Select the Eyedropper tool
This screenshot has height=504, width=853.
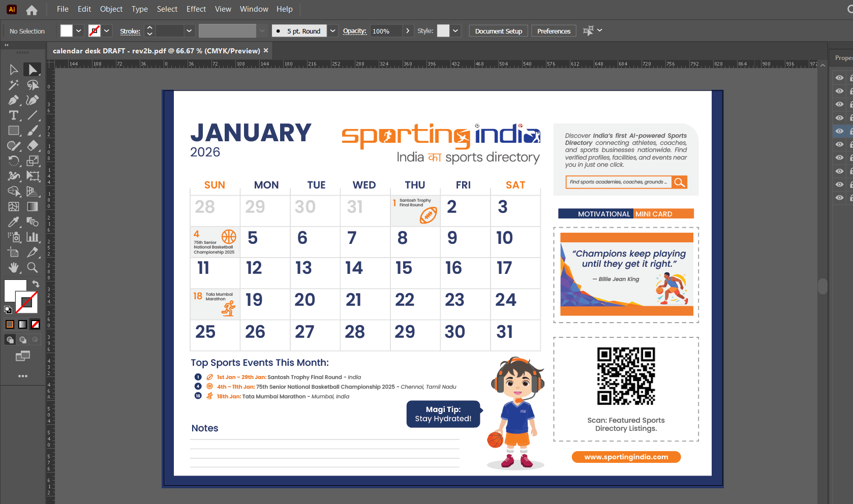click(x=14, y=222)
